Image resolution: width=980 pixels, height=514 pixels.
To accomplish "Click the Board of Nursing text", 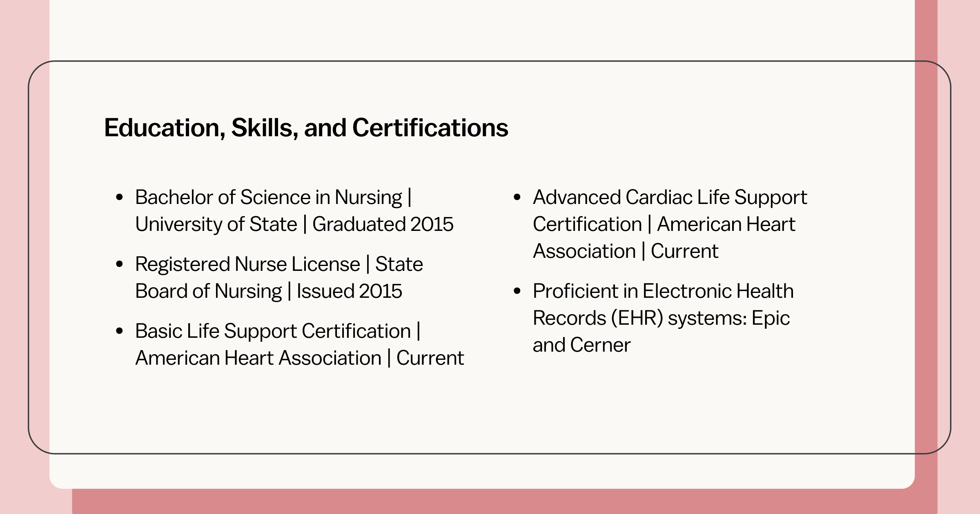I will [x=208, y=291].
